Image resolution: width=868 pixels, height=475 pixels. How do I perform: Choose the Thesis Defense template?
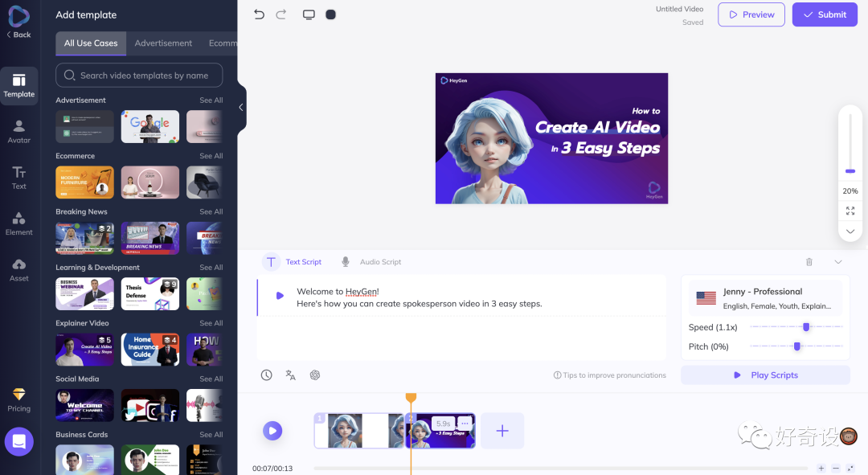coord(150,294)
